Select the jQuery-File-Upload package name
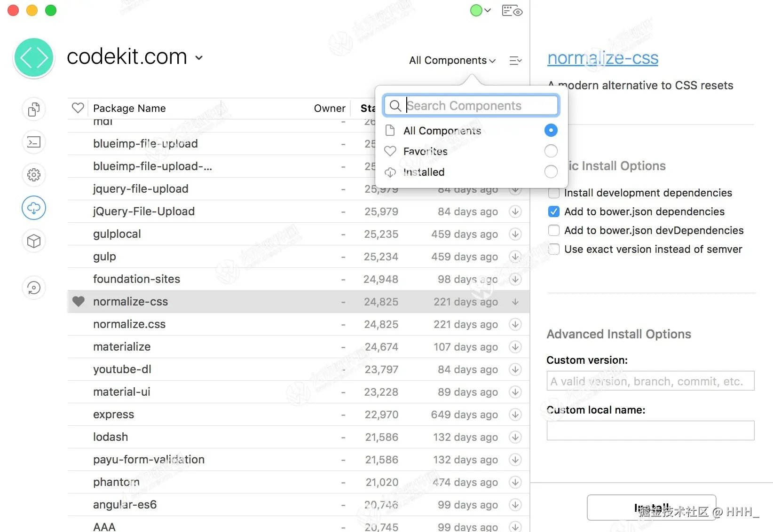 (144, 211)
